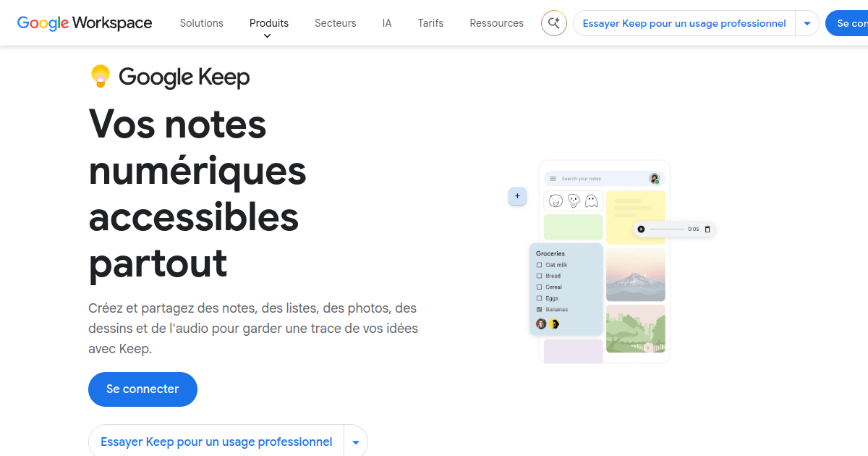
Task: Open the Ressources menu
Action: coord(496,23)
